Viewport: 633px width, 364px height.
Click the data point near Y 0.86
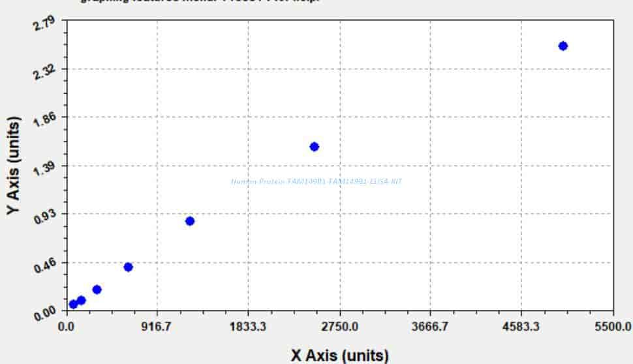pos(190,221)
